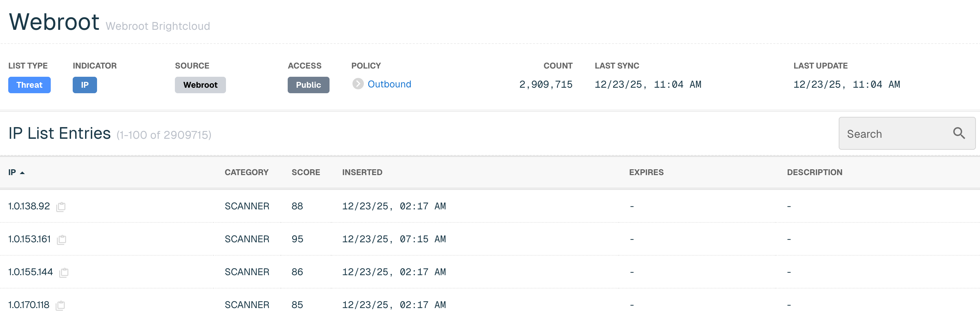
Task: Click inserted time in 1.0.155.144 row
Action: tap(394, 272)
